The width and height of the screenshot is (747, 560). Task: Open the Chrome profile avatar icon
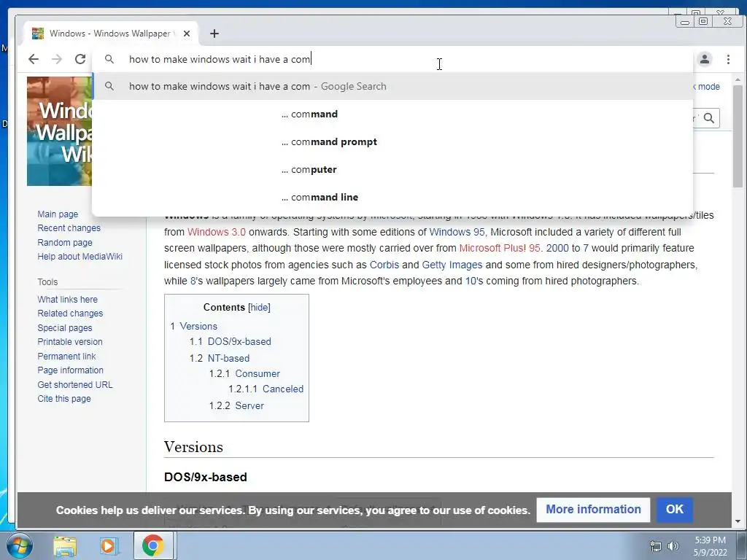point(705,59)
